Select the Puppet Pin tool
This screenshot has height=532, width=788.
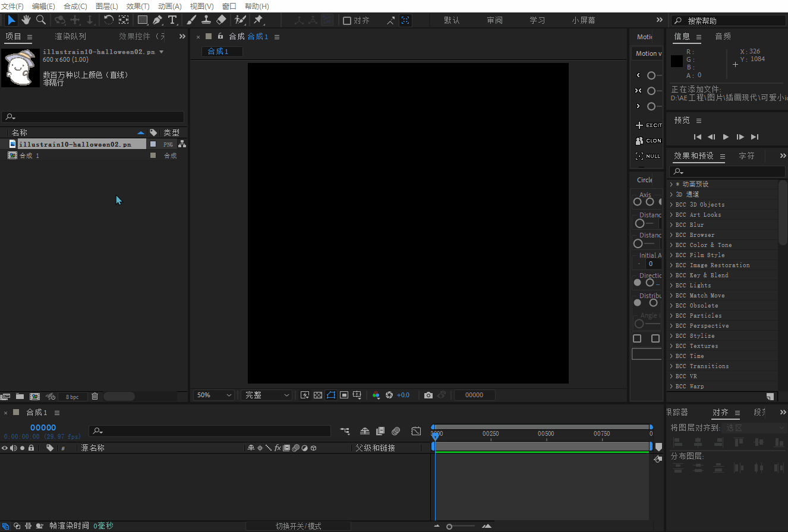click(x=259, y=20)
